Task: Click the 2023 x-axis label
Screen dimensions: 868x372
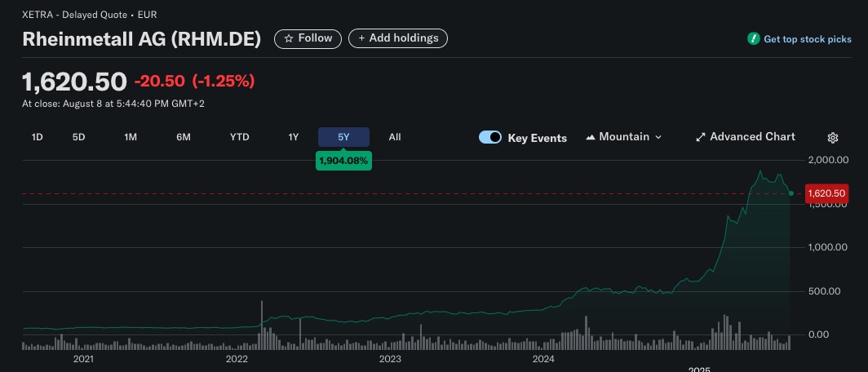Action: coord(390,359)
